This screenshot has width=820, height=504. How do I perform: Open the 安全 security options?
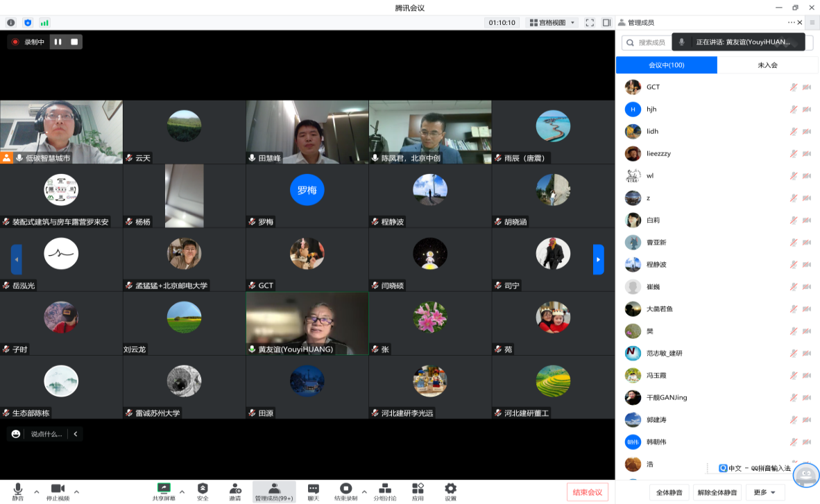pos(203,492)
